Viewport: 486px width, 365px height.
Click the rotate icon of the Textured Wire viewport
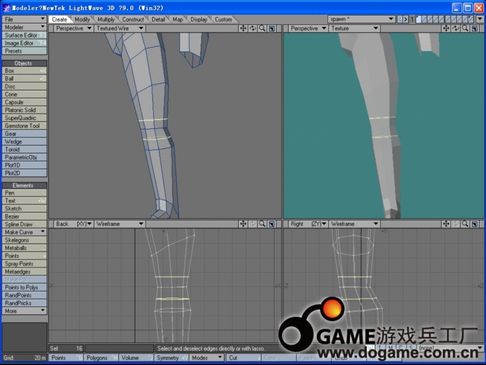point(253,28)
